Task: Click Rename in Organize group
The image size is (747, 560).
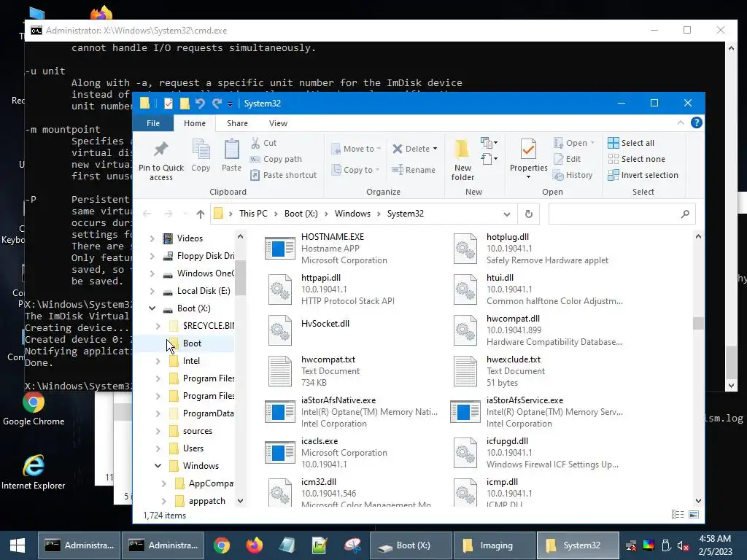Action: pos(414,169)
